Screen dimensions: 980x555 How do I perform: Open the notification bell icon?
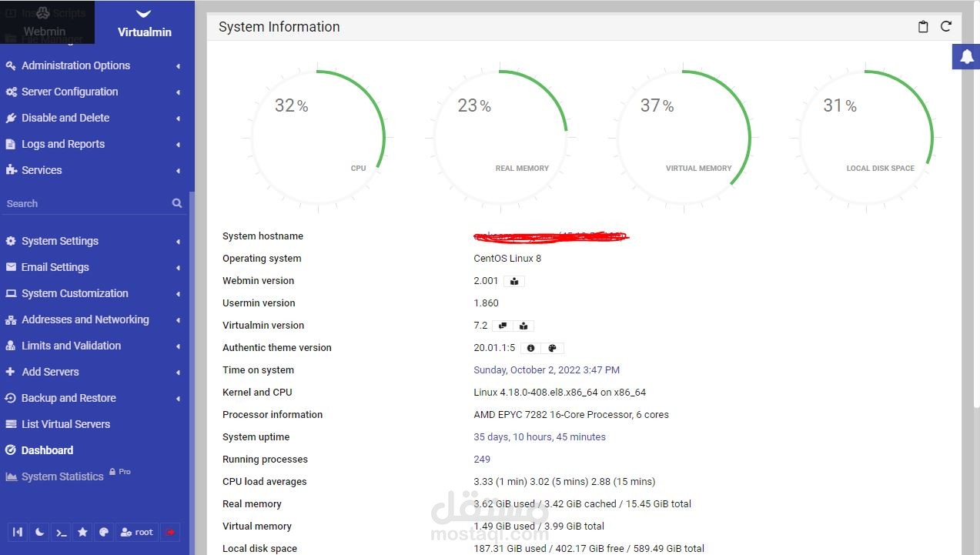(966, 56)
